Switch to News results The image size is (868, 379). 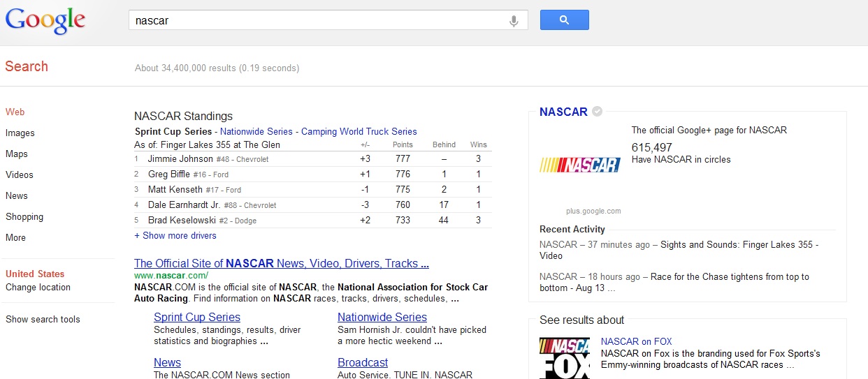click(17, 195)
